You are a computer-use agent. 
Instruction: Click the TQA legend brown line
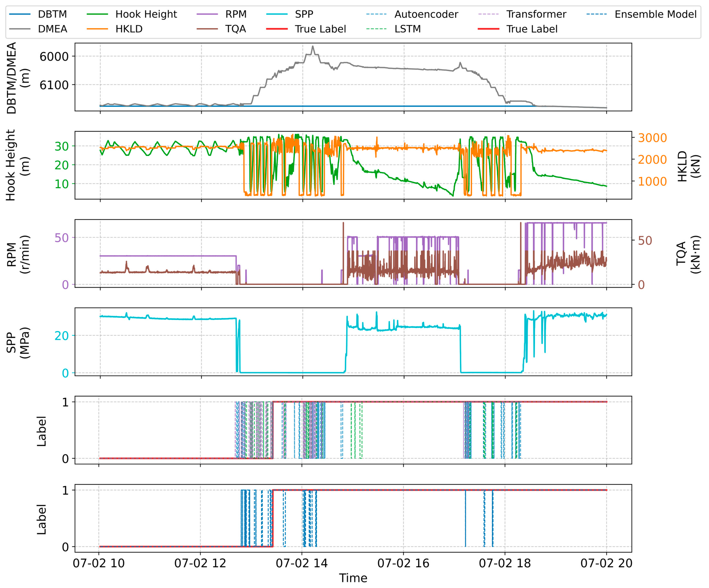click(207, 29)
